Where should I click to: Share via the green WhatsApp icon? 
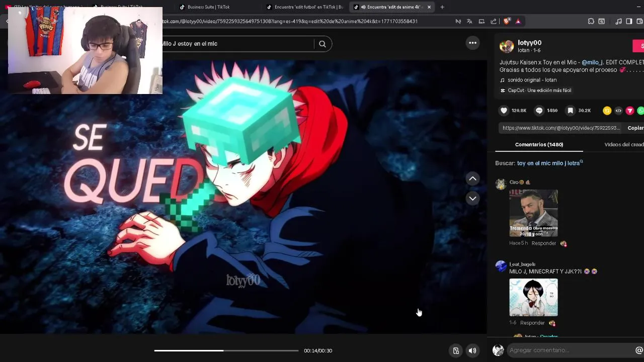(640, 111)
